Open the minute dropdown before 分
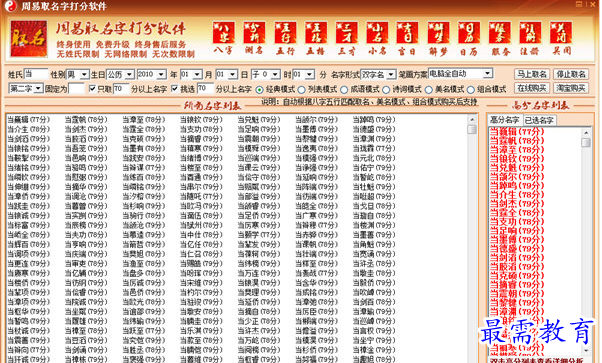 tap(303, 74)
